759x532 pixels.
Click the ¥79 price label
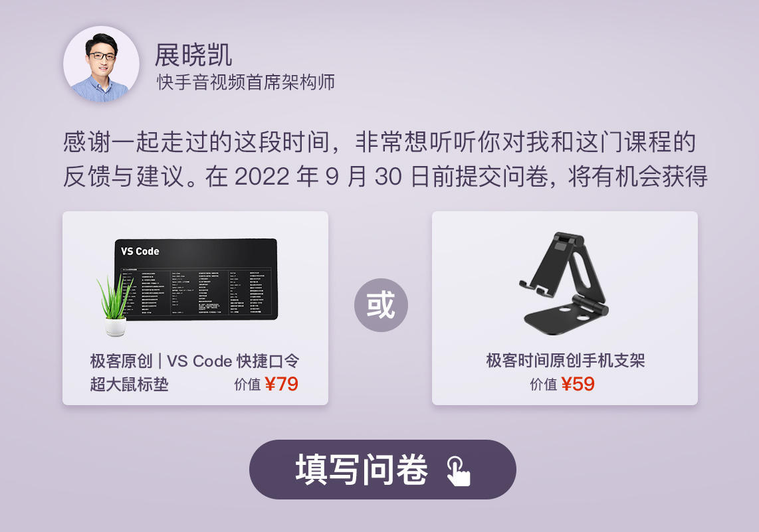pos(281,384)
